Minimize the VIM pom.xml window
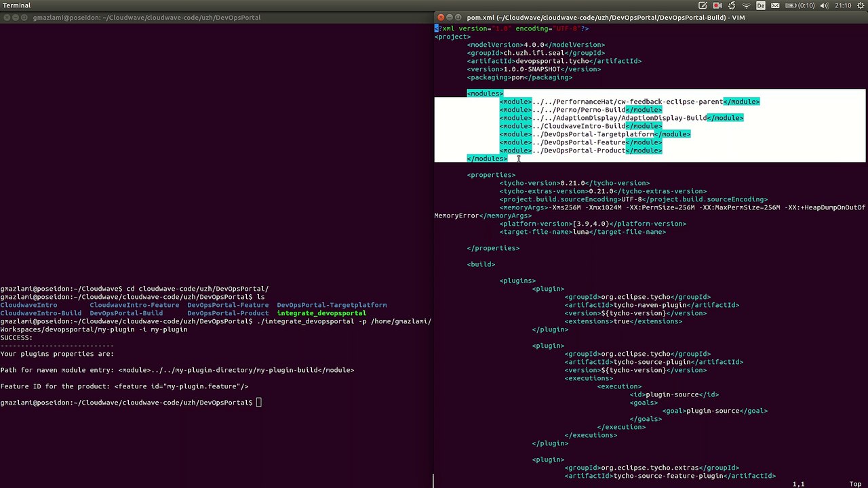The width and height of the screenshot is (868, 488). pyautogui.click(x=450, y=18)
